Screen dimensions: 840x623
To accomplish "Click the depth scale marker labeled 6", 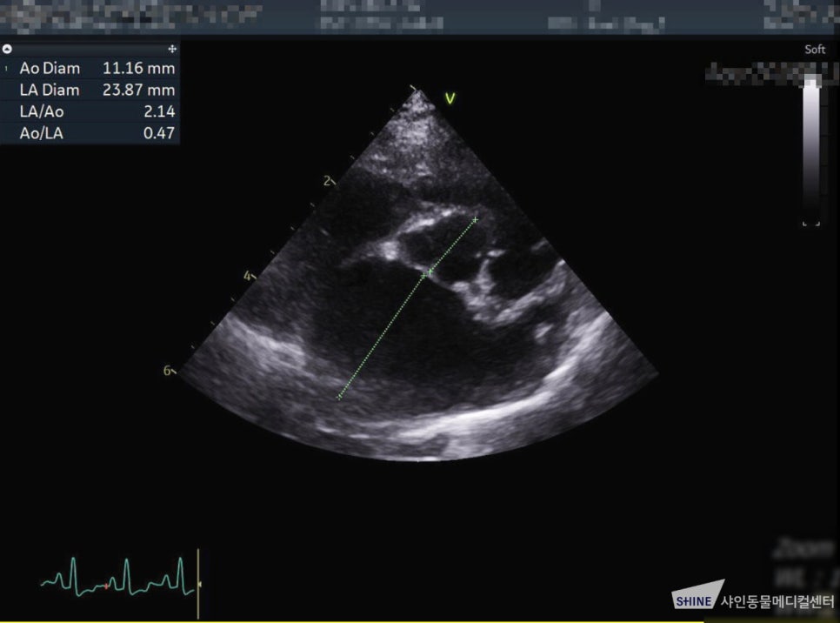I will pyautogui.click(x=170, y=371).
